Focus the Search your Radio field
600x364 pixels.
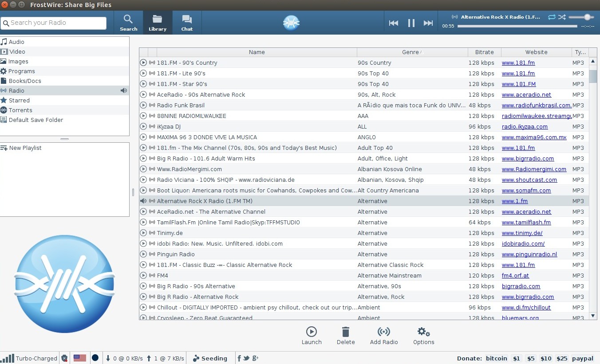pyautogui.click(x=54, y=23)
